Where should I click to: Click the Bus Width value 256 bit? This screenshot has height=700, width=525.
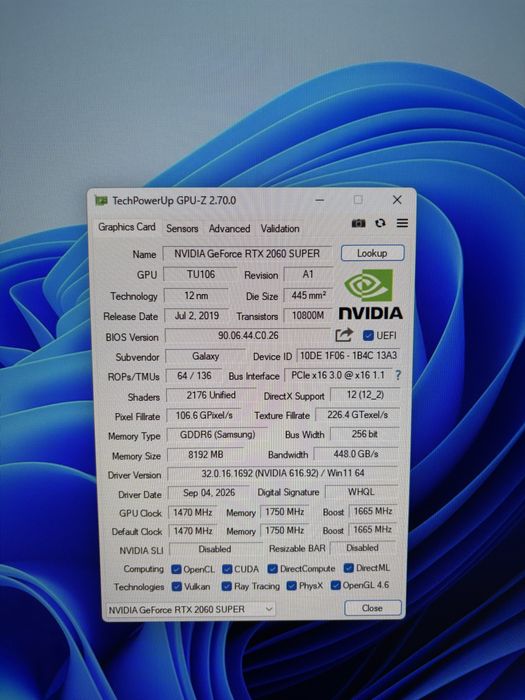(x=364, y=433)
